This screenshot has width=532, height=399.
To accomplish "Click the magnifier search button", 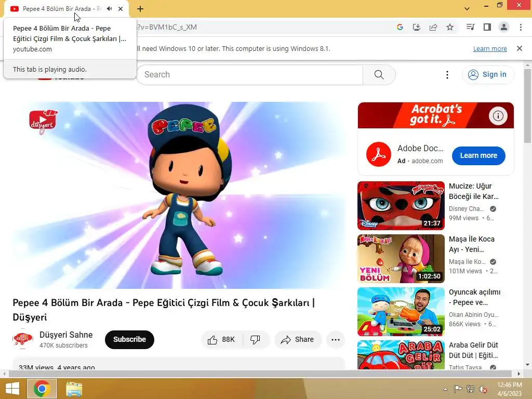I will 379,75.
